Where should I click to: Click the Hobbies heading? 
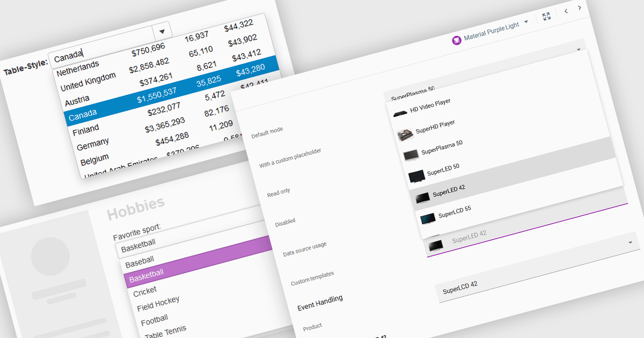click(x=136, y=208)
